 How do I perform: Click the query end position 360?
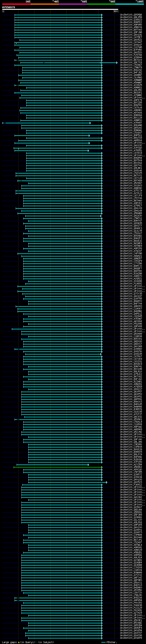115,11
